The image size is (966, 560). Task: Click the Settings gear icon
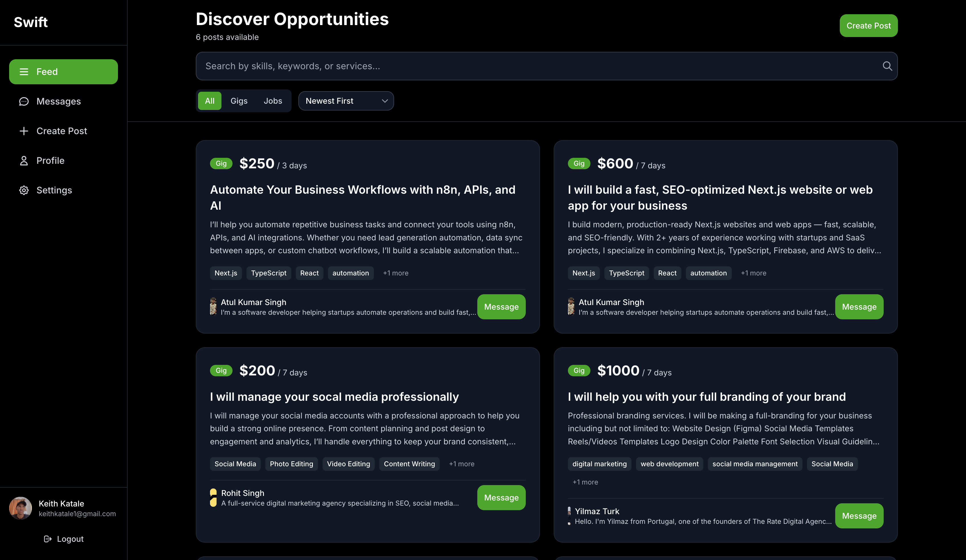pos(24,190)
